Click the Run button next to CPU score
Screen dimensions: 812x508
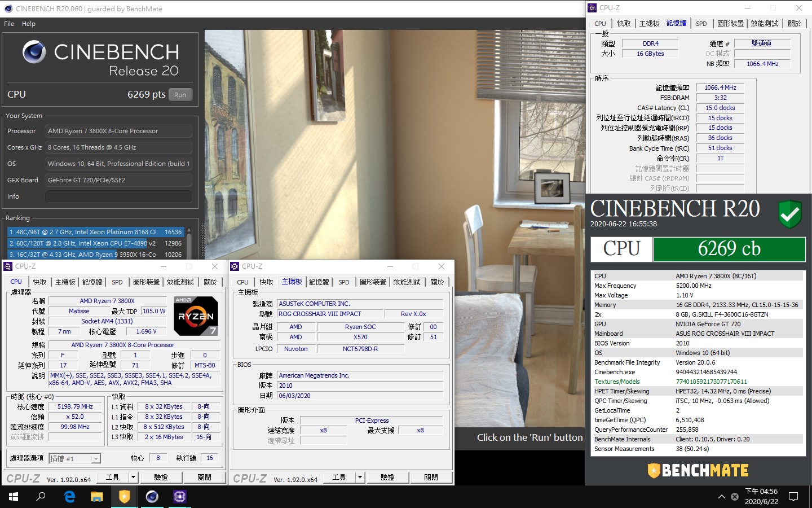(x=180, y=95)
